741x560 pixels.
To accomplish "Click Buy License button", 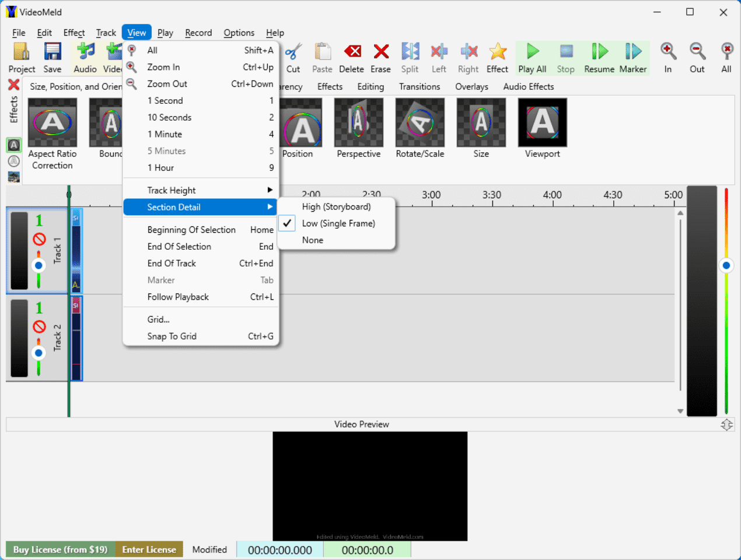I will tap(60, 549).
